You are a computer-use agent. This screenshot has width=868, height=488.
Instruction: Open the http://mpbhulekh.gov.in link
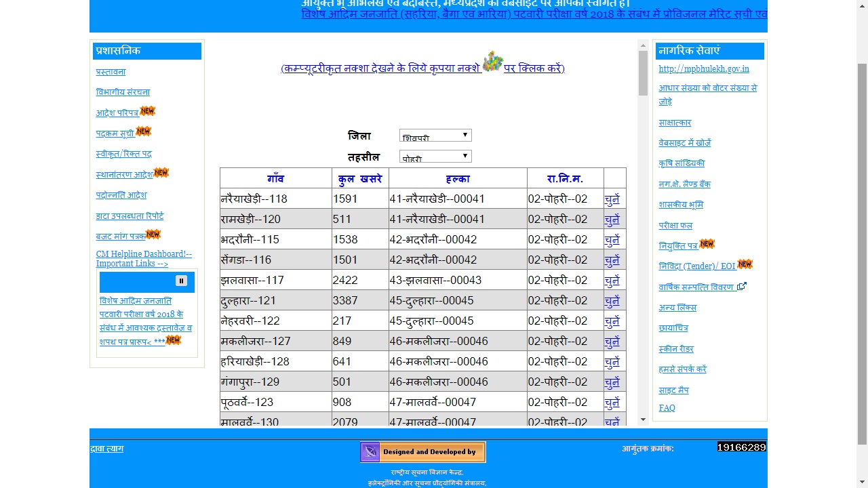click(702, 68)
